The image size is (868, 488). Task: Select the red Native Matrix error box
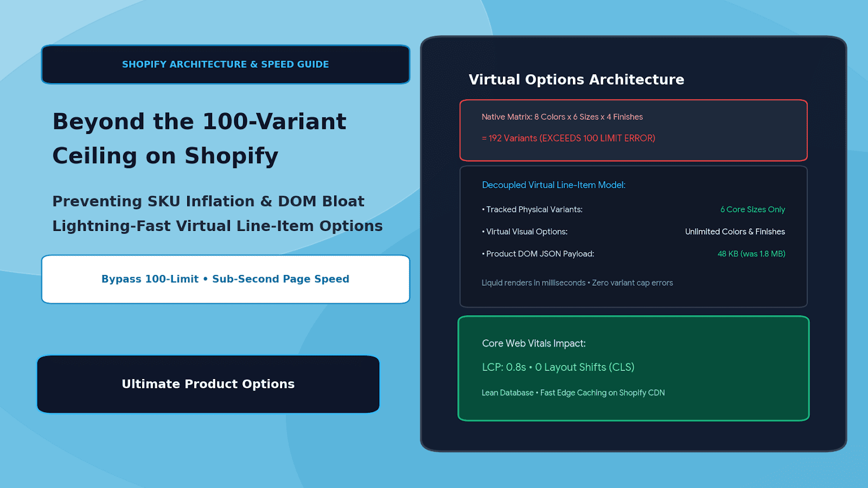(634, 130)
